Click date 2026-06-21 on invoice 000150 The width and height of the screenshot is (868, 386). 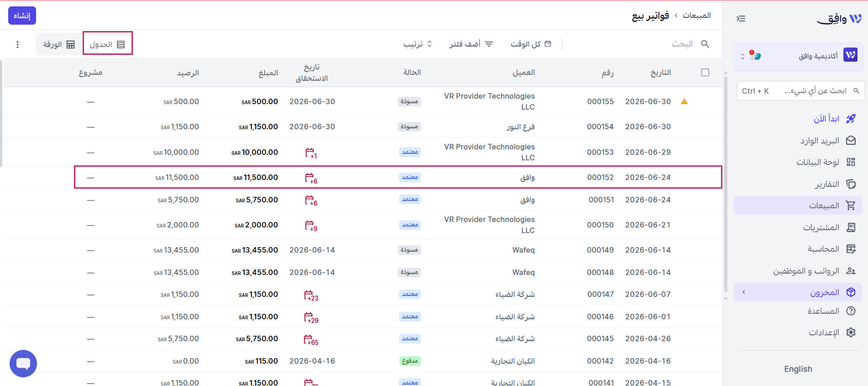648,225
